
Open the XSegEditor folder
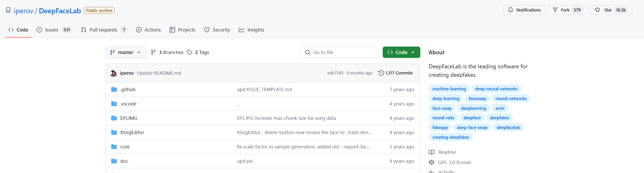[x=132, y=132]
